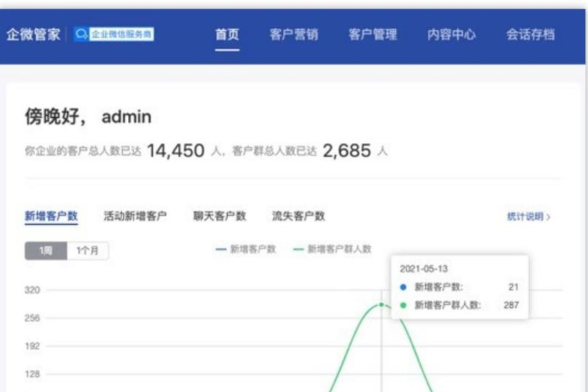Viewport: 588px width, 392px height.
Task: Select the 1周 time range
Action: 46,251
